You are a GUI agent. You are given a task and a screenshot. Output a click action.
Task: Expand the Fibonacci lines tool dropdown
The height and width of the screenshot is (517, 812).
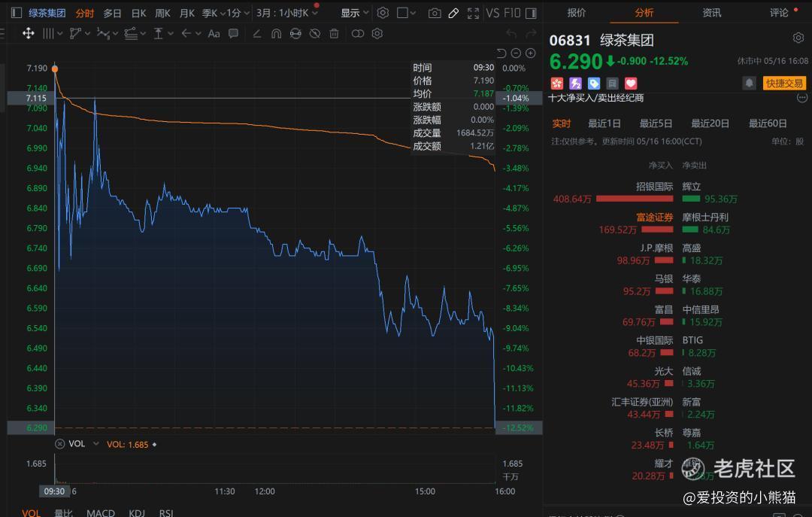[x=142, y=34]
